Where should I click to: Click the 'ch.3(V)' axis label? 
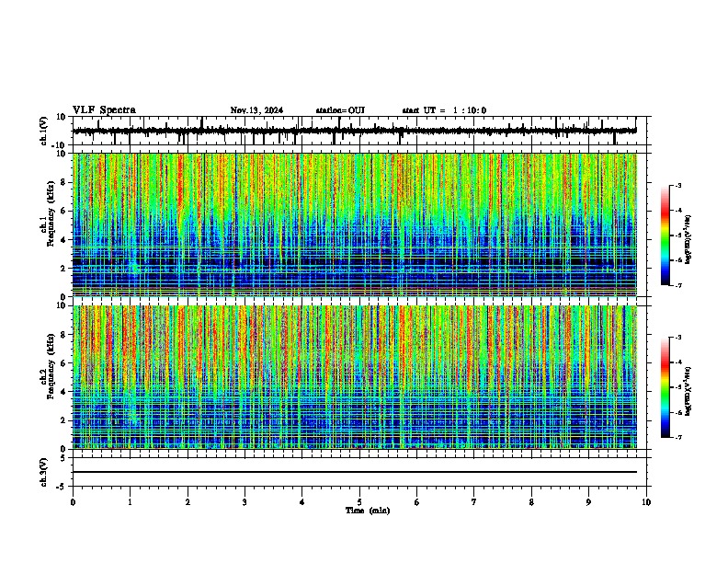(x=43, y=472)
